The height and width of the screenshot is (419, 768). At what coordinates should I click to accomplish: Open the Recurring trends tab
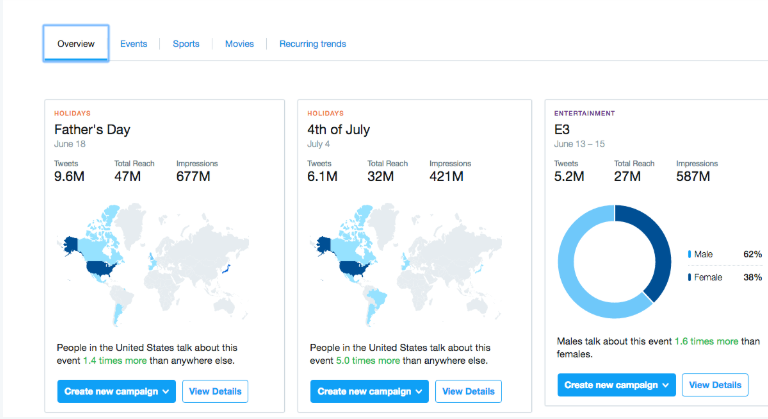coord(313,44)
